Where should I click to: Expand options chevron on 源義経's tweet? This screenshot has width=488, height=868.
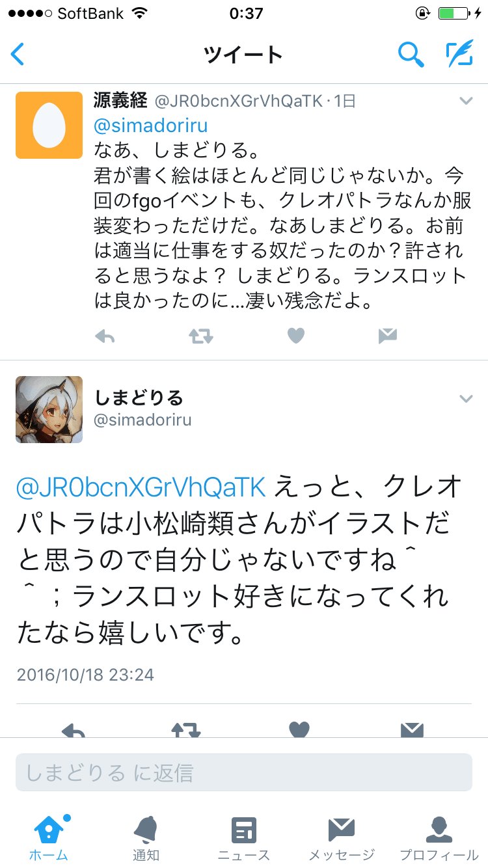[x=466, y=101]
